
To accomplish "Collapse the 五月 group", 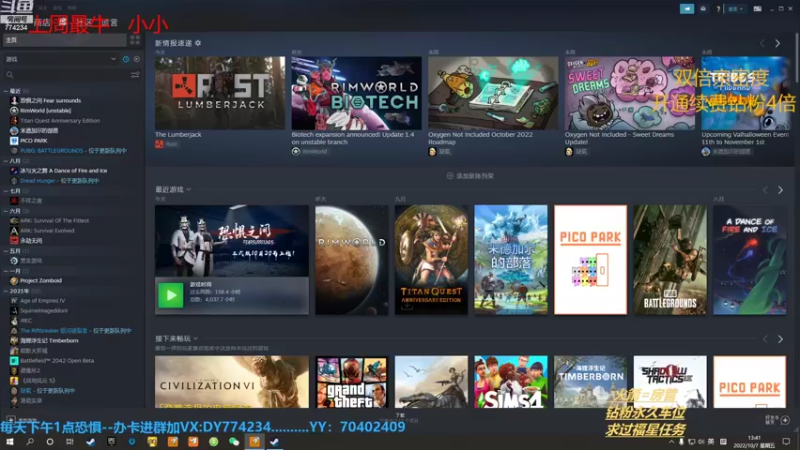I will (x=6, y=251).
